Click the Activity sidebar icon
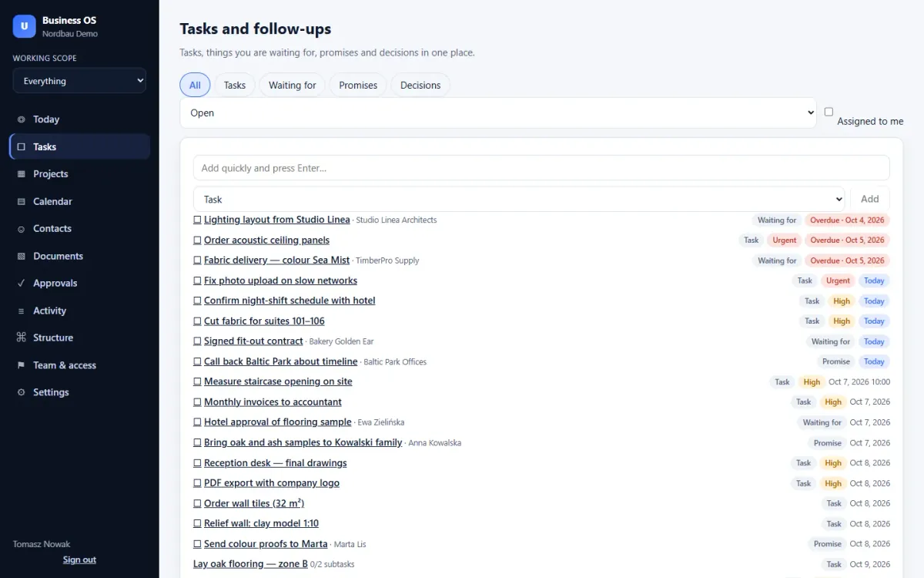The width and height of the screenshot is (924, 578). (21, 311)
